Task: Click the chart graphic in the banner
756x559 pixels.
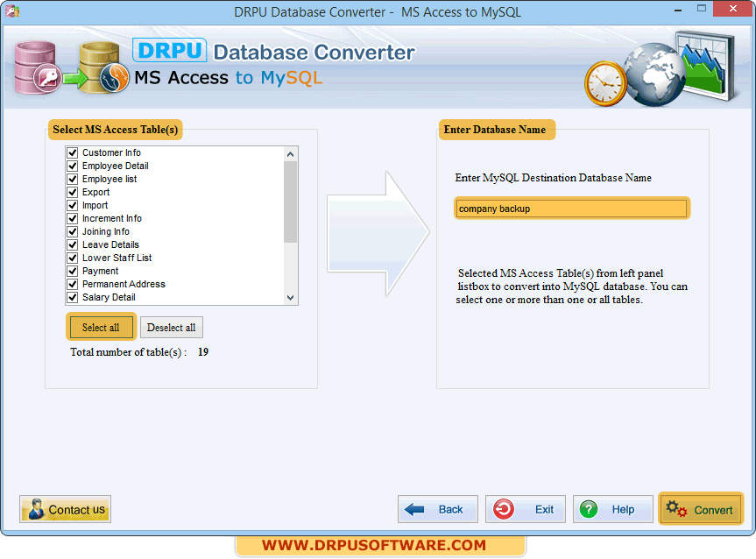Action: click(x=705, y=66)
